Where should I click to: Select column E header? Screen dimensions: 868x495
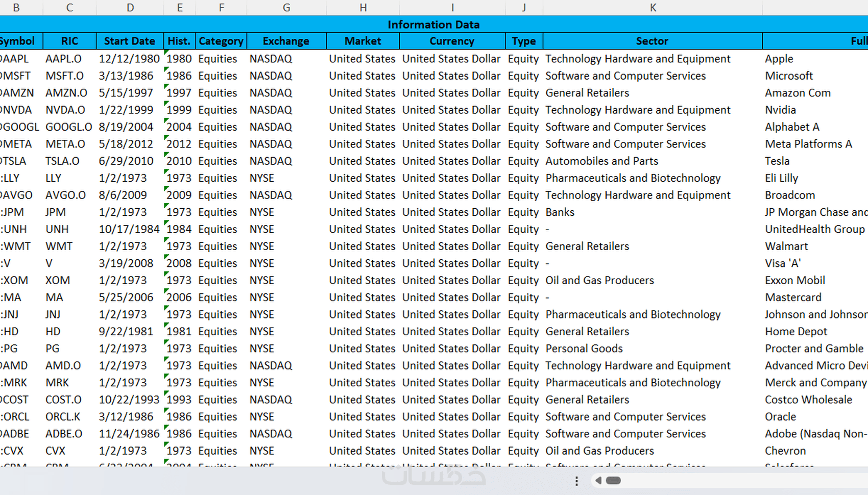[x=179, y=8]
